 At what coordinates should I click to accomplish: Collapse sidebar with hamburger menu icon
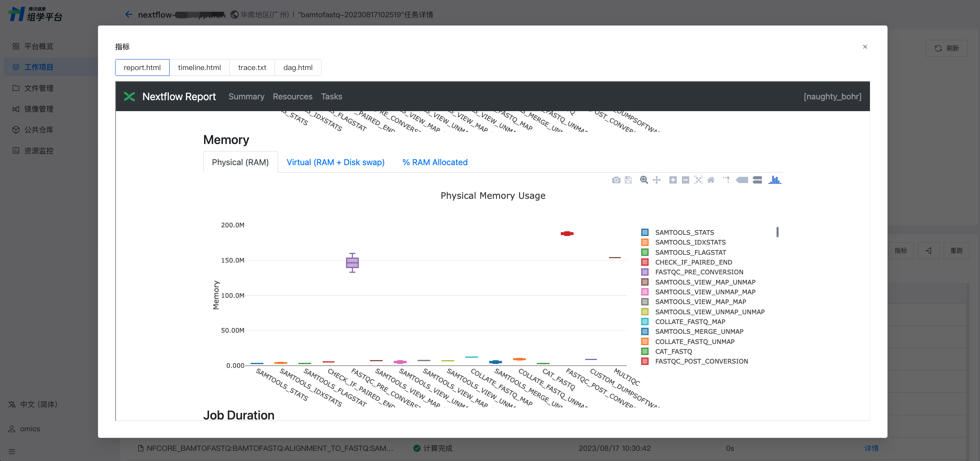tap(12, 452)
